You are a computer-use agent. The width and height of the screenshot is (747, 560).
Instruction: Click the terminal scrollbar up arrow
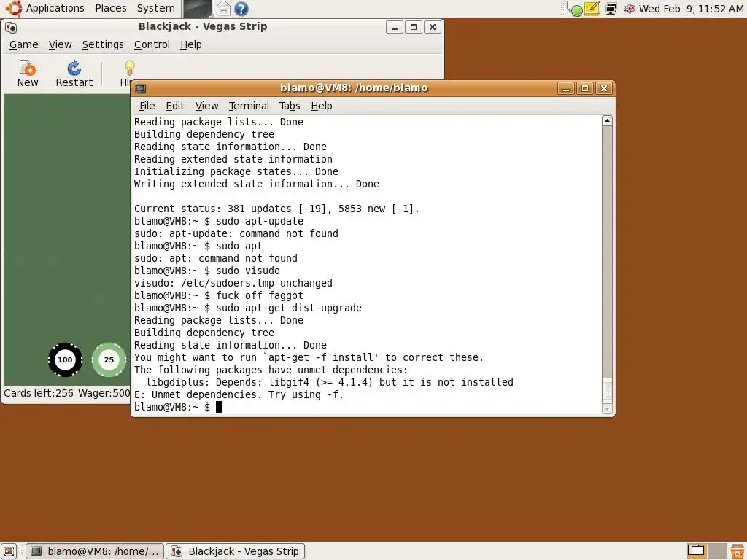click(x=607, y=120)
